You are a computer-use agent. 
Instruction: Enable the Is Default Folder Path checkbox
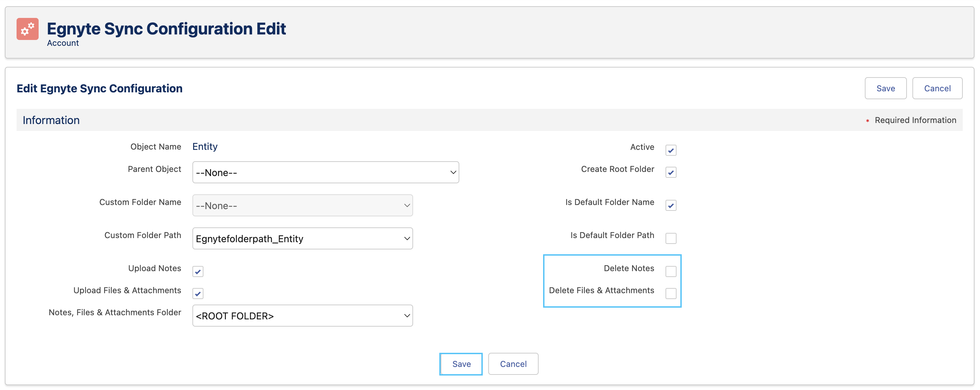(x=671, y=238)
